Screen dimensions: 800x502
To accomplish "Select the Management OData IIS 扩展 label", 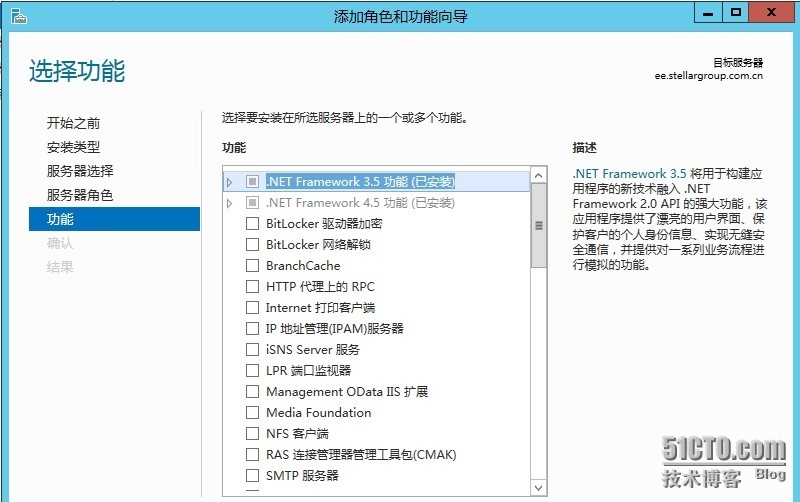I will point(347,391).
